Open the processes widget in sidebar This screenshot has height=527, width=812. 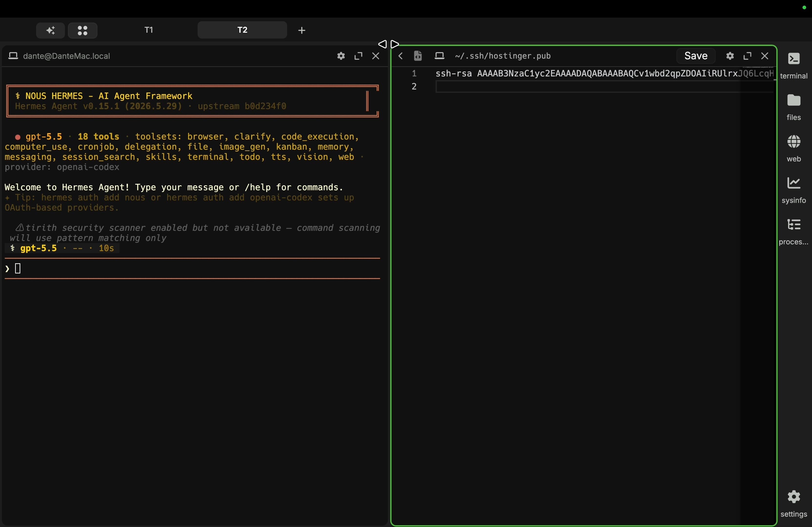[794, 232]
